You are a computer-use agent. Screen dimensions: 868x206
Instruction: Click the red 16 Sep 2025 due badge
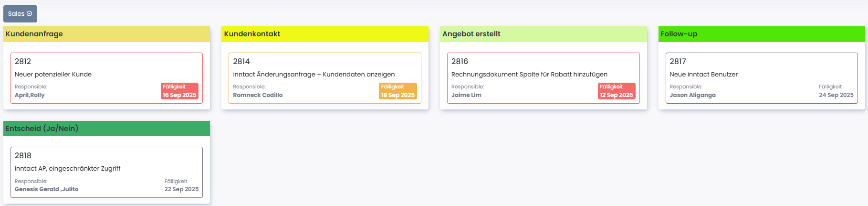click(179, 91)
